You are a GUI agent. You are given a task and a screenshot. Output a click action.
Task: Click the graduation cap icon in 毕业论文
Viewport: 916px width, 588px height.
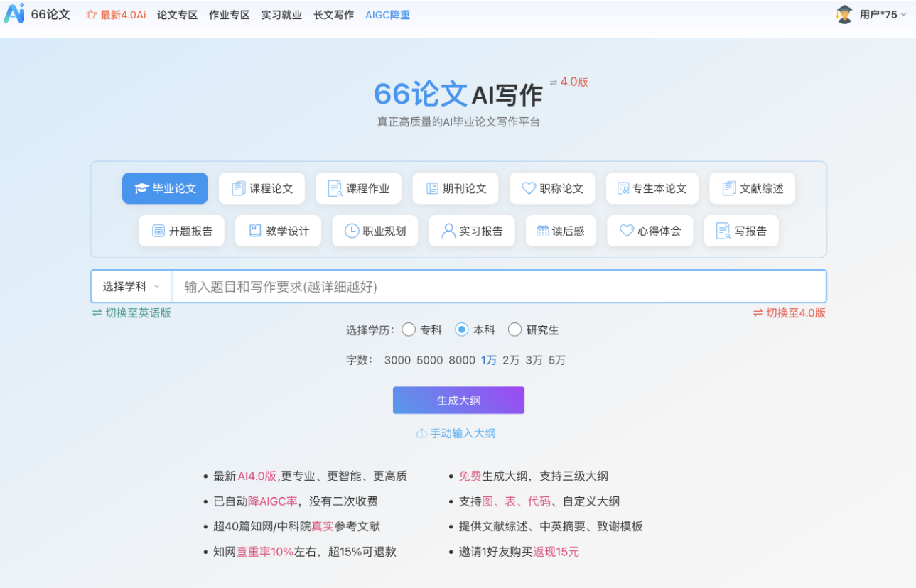point(141,188)
